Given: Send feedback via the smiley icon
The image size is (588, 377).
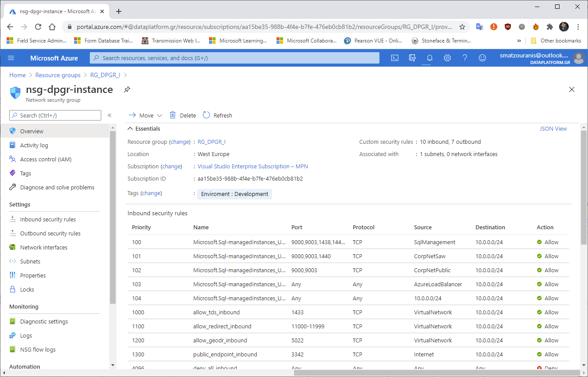Looking at the screenshot, I should [482, 57].
